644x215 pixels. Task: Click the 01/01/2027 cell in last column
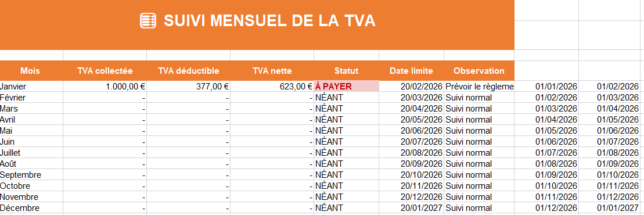pyautogui.click(x=611, y=208)
